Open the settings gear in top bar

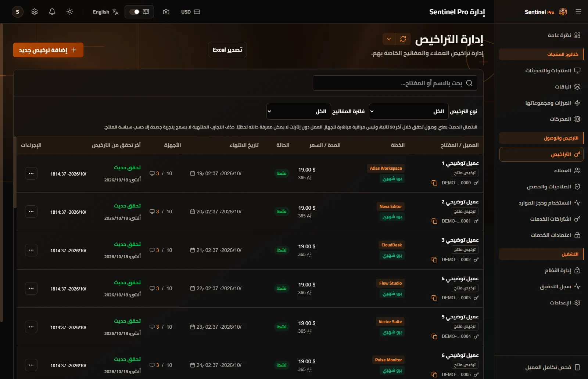point(35,12)
